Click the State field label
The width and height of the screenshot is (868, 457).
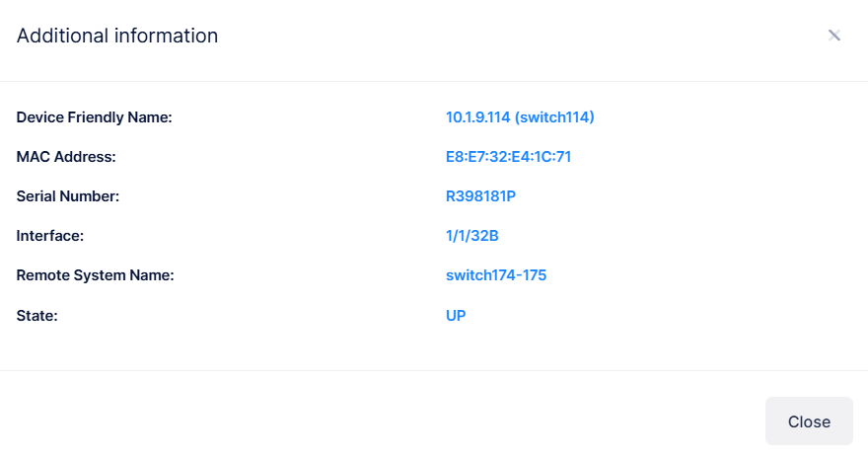pyautogui.click(x=37, y=315)
